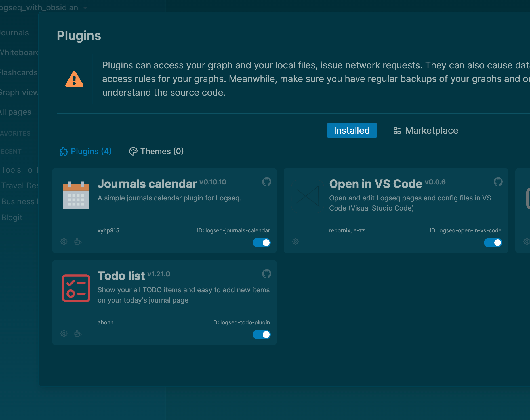Expand the graph name dropdown arrow
The width and height of the screenshot is (530, 420).
[85, 8]
